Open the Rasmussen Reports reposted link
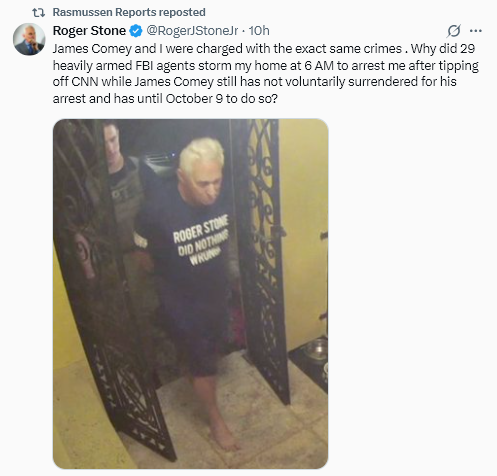 click(x=129, y=12)
